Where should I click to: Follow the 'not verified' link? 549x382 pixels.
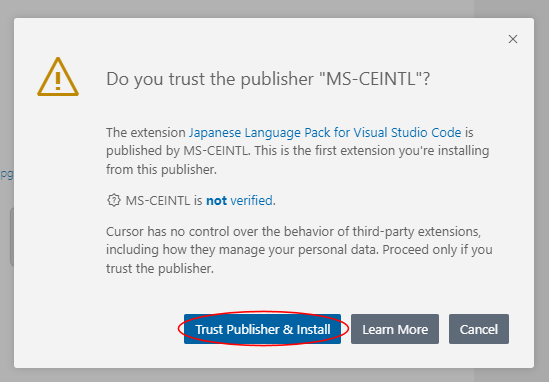(x=239, y=201)
